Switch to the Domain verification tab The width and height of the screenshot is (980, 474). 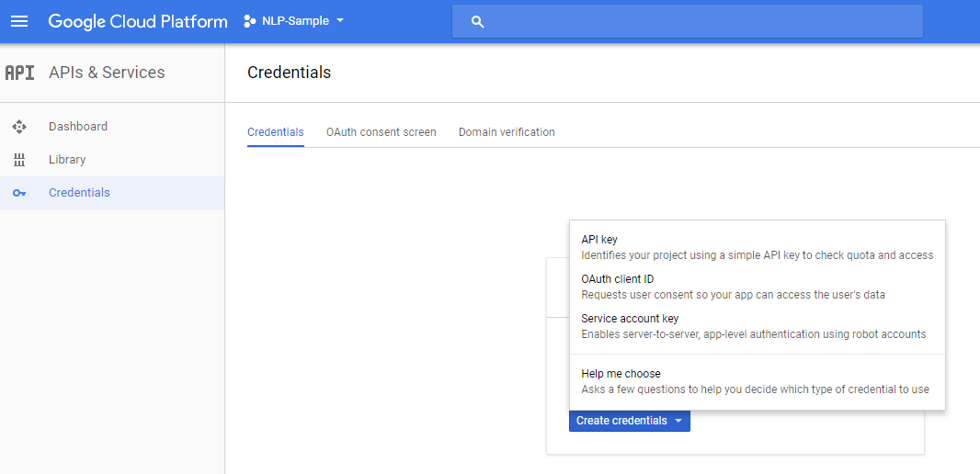507,132
